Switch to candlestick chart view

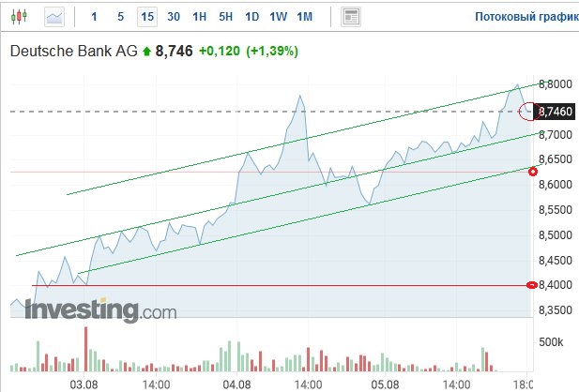(19, 17)
